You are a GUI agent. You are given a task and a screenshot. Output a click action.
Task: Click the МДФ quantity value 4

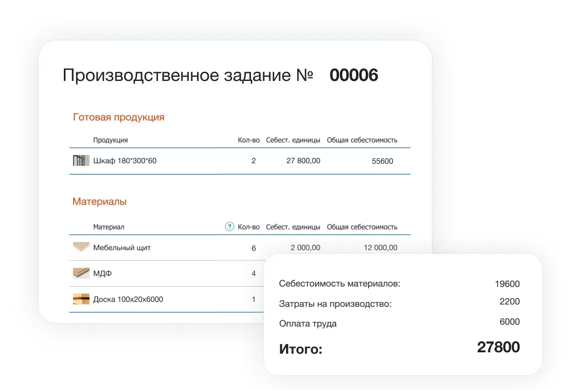pyautogui.click(x=254, y=274)
